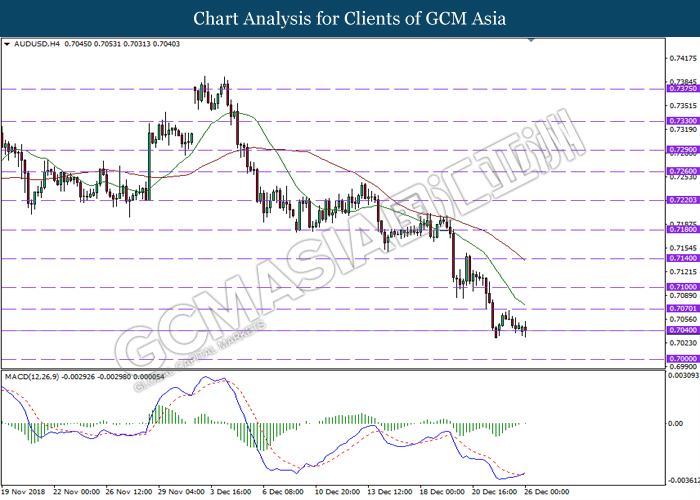Select the 0.72900 horizontal line price tag

(x=683, y=150)
